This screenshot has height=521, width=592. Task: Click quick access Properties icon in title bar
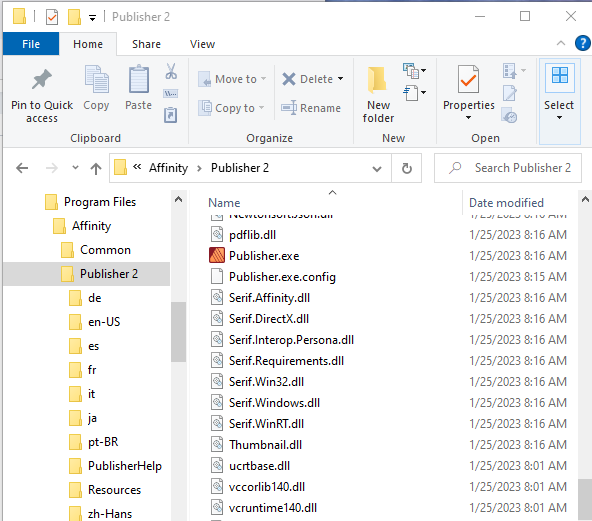coord(52,17)
